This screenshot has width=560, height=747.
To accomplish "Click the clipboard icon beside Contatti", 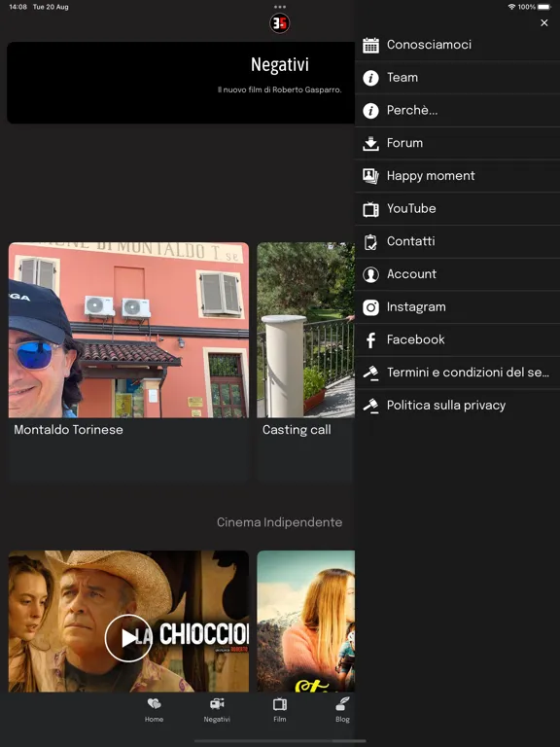I will [x=370, y=242].
